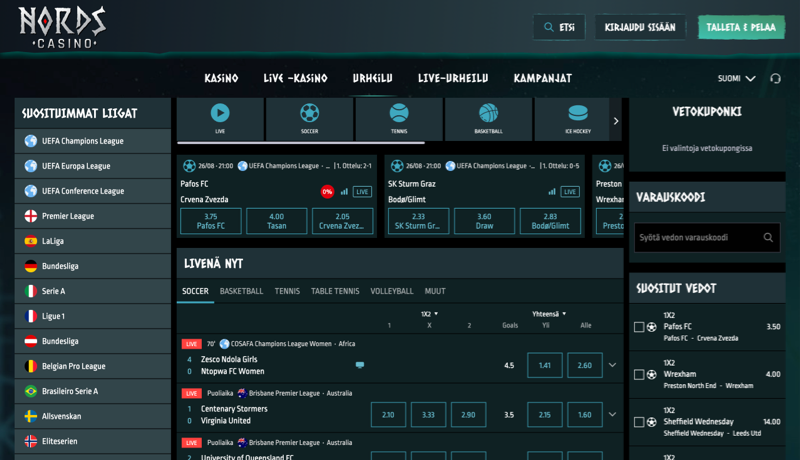The height and width of the screenshot is (460, 800).
Task: Click the Kirjaudu sisään button
Action: [640, 27]
